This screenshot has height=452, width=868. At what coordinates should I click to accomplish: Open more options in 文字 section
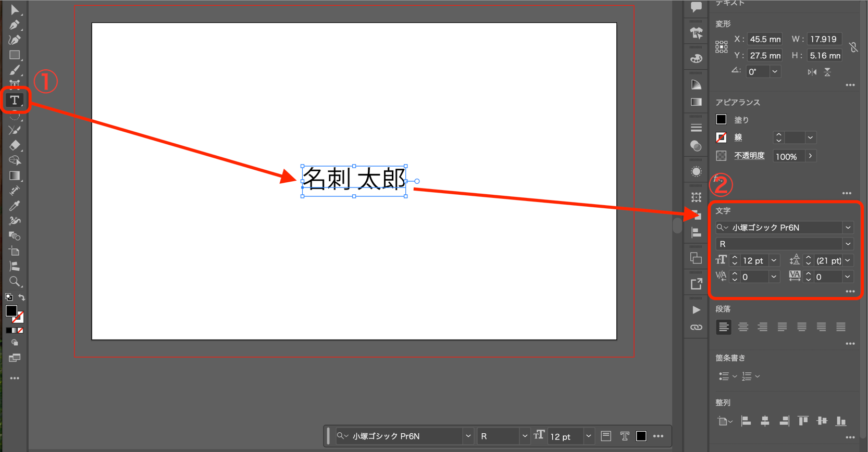(850, 292)
